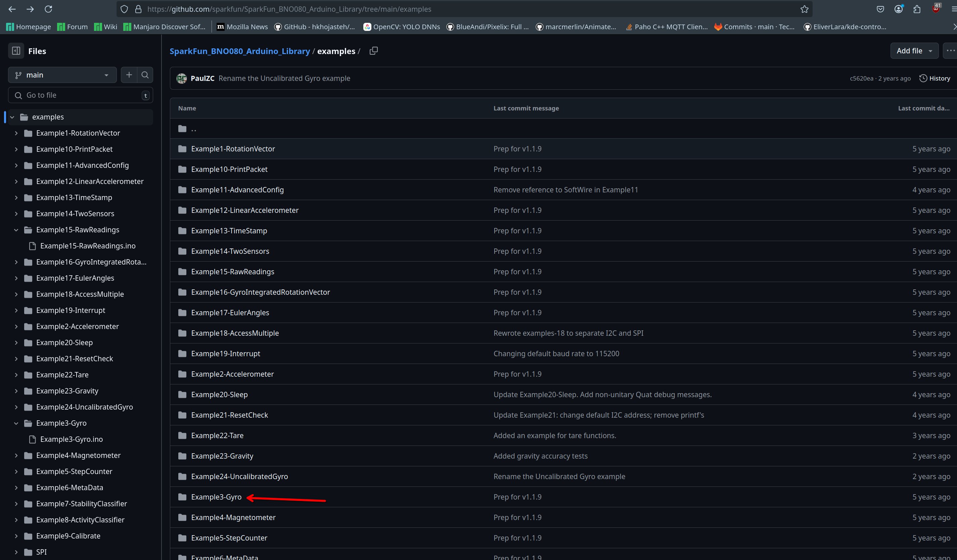The height and width of the screenshot is (560, 957).
Task: Click the Last commit message column header
Action: pyautogui.click(x=526, y=108)
